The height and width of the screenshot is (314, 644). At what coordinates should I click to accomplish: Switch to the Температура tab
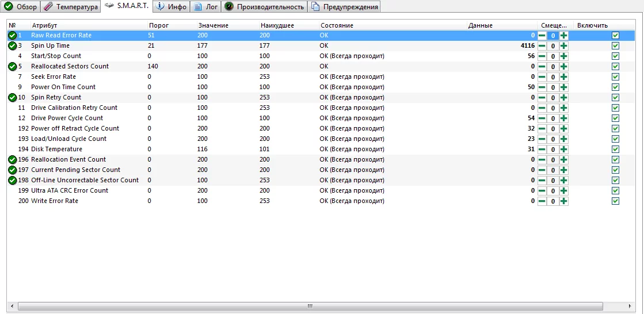tap(70, 6)
